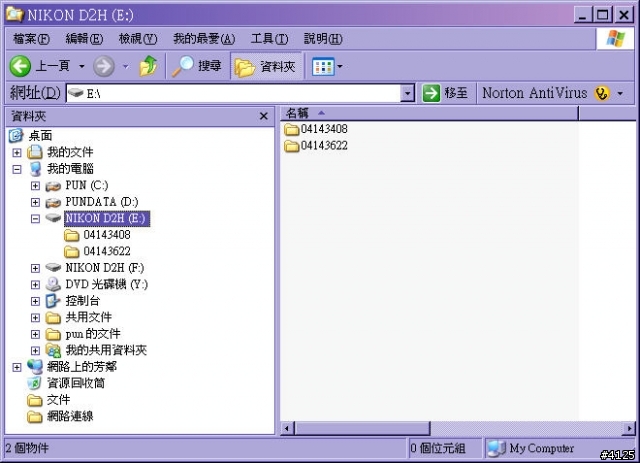Select NIKON D2H (F:) drive icon

pos(53,267)
